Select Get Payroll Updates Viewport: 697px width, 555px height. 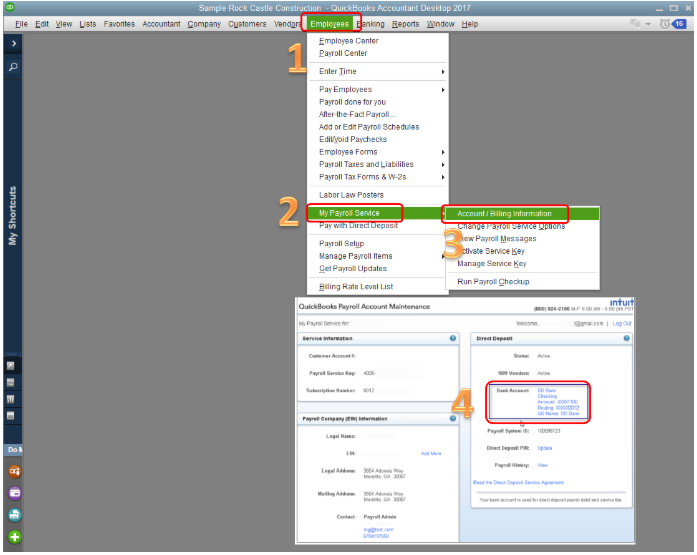coord(353,268)
